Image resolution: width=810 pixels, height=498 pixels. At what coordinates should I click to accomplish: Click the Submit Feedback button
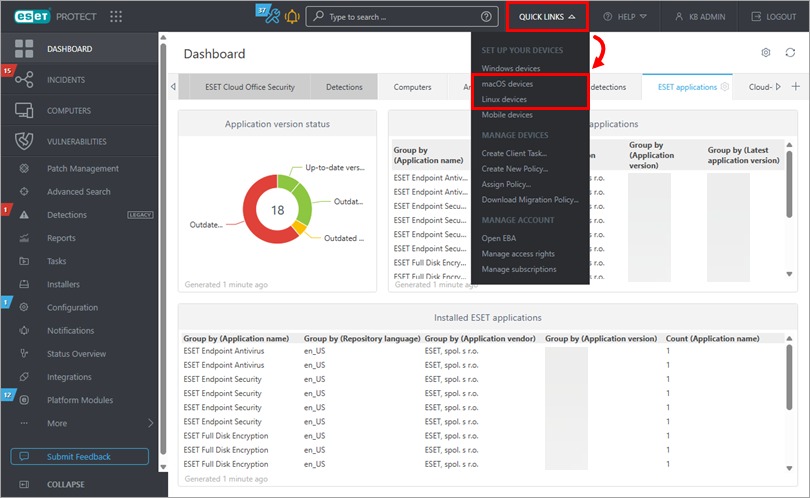(x=79, y=457)
